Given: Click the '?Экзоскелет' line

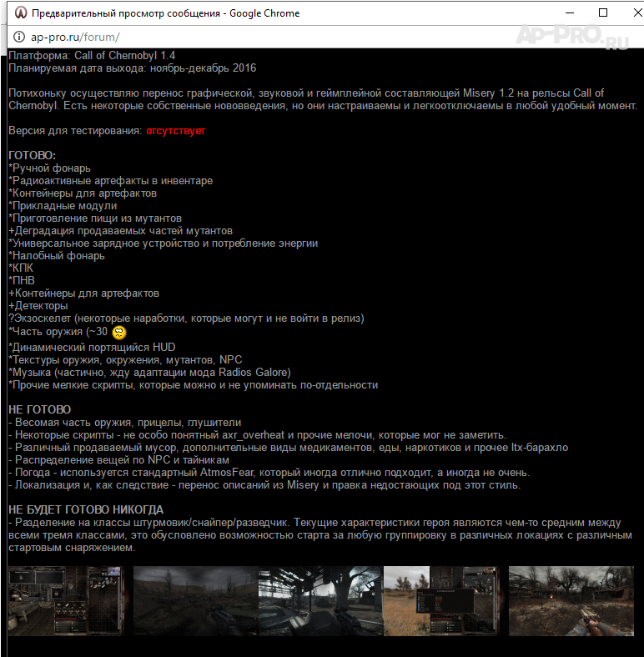Looking at the screenshot, I should pyautogui.click(x=186, y=318).
